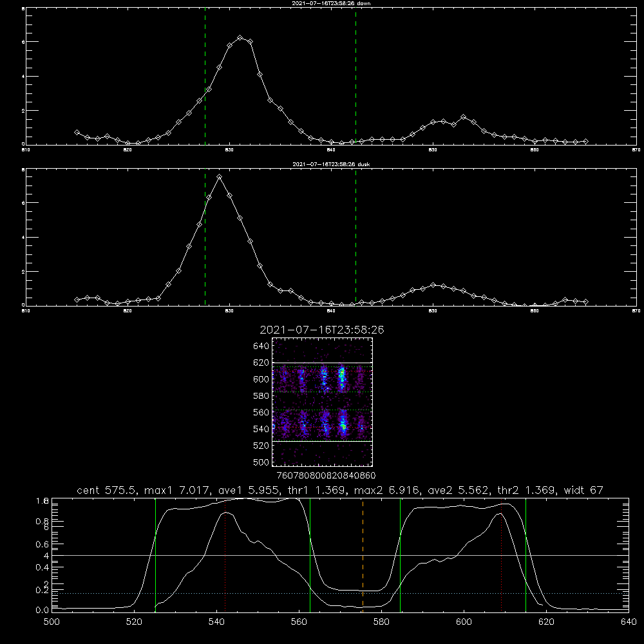Screen dimensions: 644x644
Task: Click the green vertical line at 615 in bottom plot
Action: (x=526, y=554)
